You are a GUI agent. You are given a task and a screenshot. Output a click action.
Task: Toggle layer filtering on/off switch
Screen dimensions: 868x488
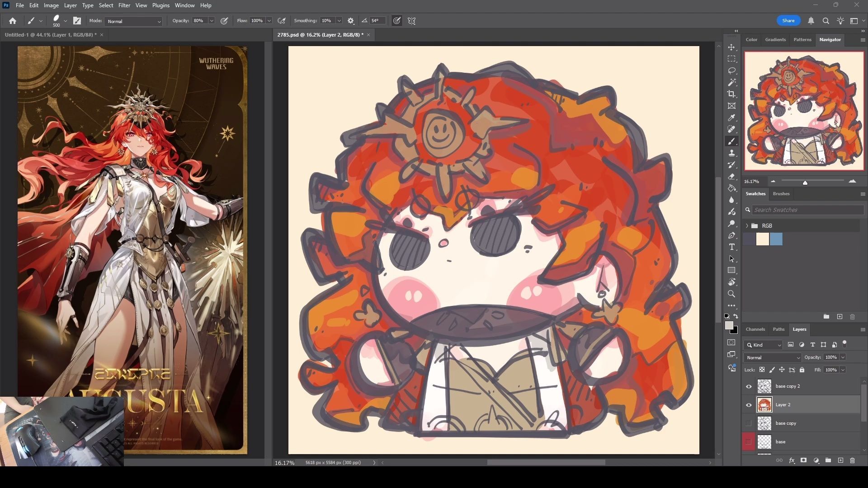point(844,344)
